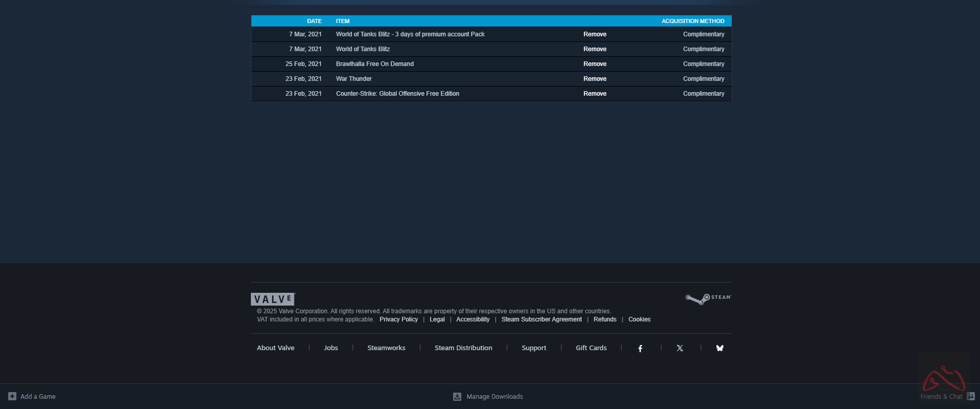
Task: Click the Bluesky butterfly icon
Action: [x=719, y=348]
